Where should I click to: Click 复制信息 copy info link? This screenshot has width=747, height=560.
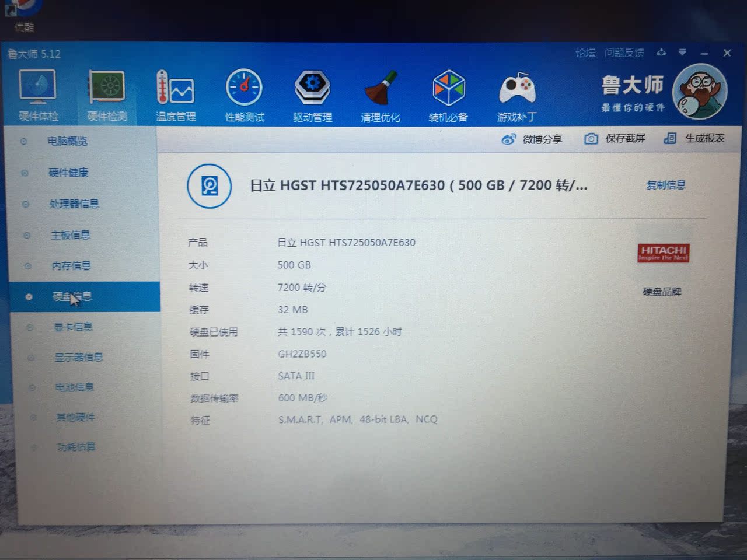pos(666,185)
